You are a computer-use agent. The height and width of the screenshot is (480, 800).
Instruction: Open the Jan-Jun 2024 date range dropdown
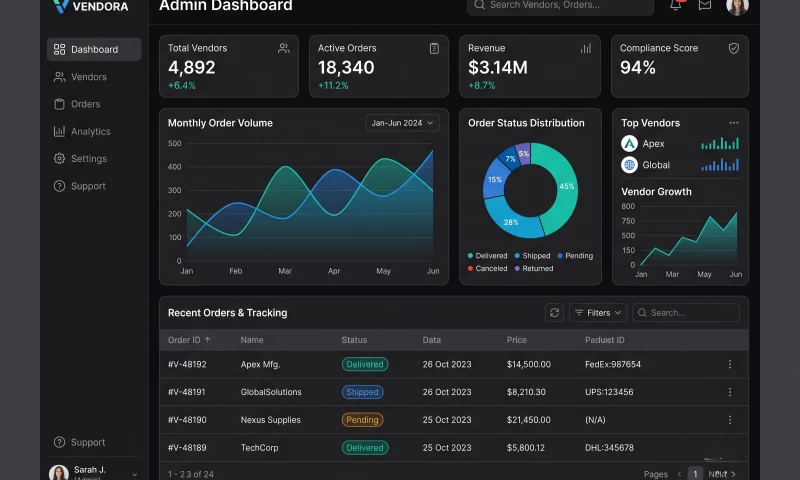[402, 123]
